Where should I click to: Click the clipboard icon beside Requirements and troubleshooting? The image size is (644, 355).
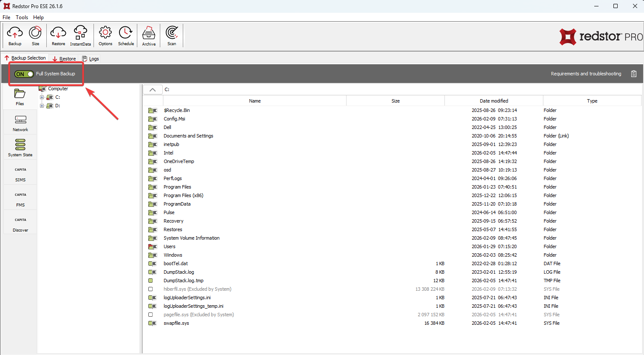[634, 74]
